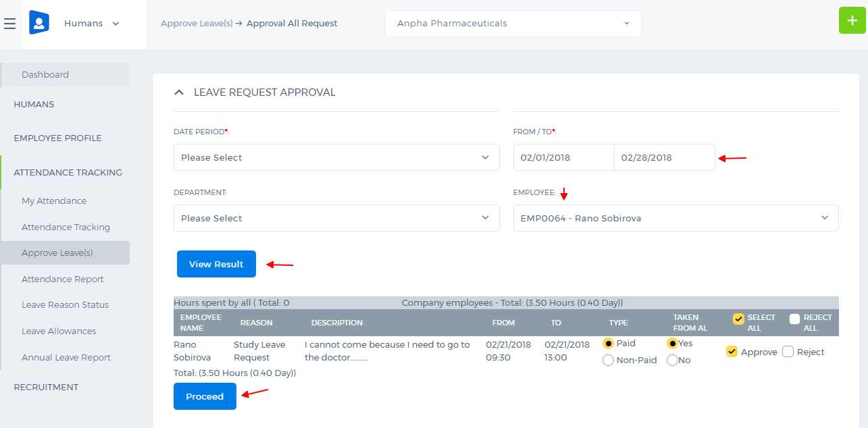Click the TYPE column header
The height and width of the screenshot is (428, 868).
click(x=618, y=323)
